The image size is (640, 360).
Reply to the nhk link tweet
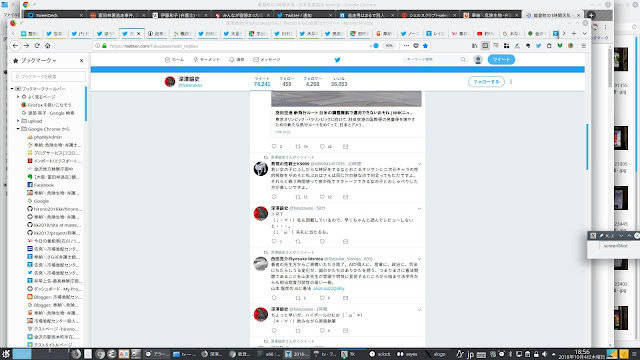coord(274,146)
